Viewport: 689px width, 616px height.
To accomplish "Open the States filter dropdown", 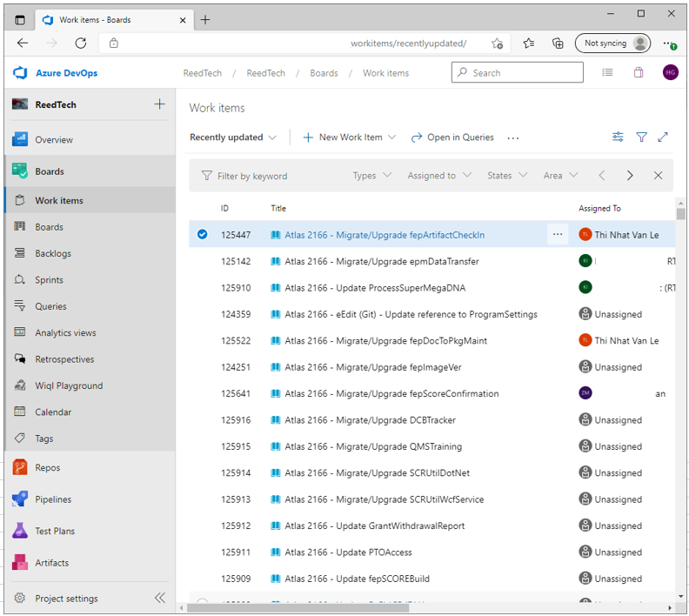I will (507, 176).
